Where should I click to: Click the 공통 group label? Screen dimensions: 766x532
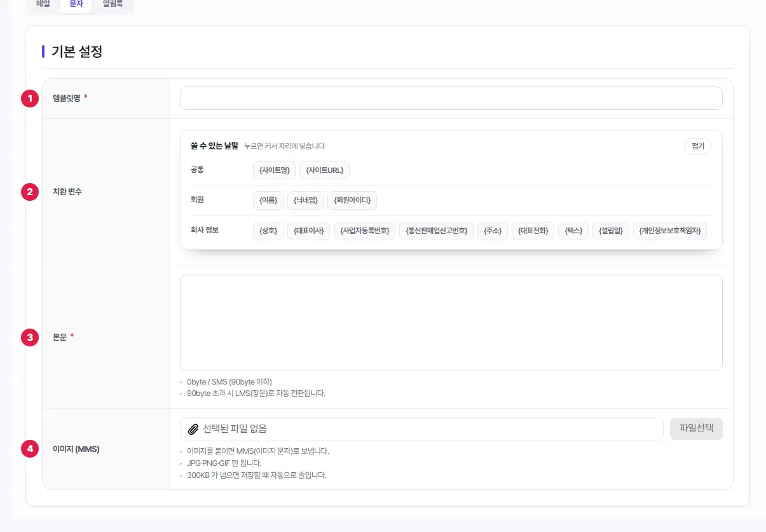197,170
